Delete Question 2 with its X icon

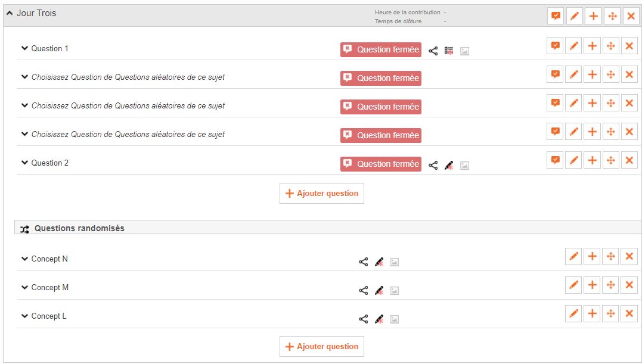629,160
